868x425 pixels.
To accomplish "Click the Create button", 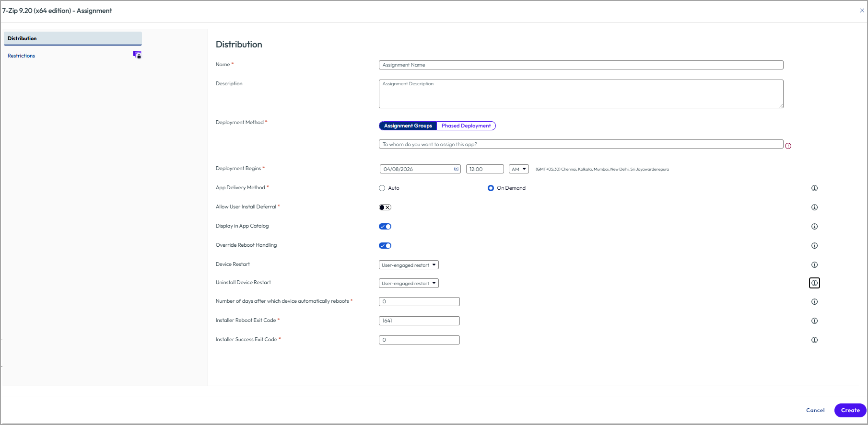I will tap(850, 411).
